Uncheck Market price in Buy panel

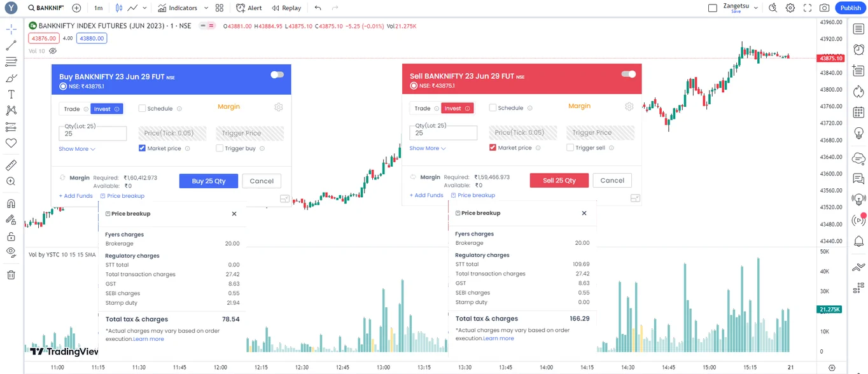coord(142,148)
